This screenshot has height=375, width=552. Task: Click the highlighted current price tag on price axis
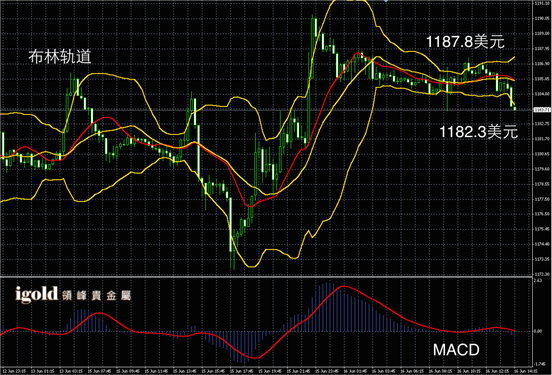pos(542,110)
